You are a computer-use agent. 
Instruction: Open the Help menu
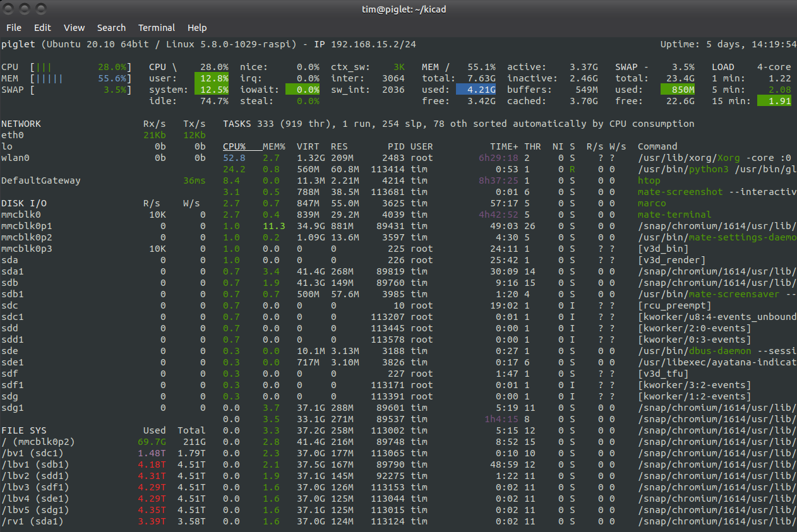[197, 28]
